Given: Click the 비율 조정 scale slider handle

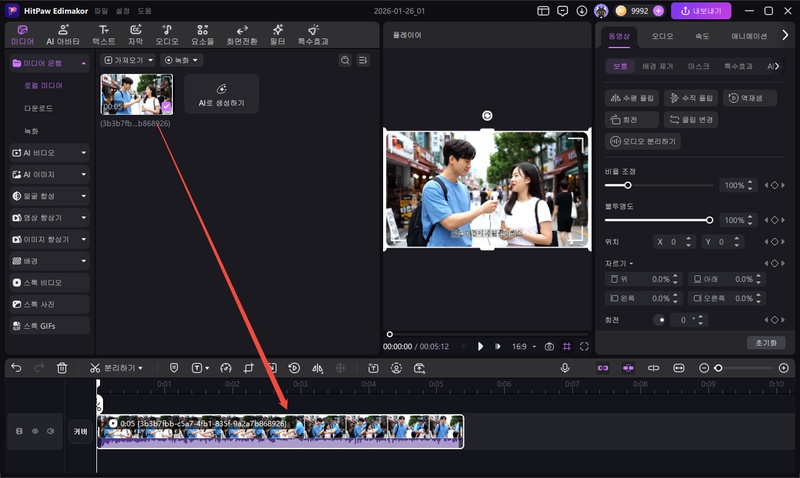Looking at the screenshot, I should pyautogui.click(x=628, y=185).
